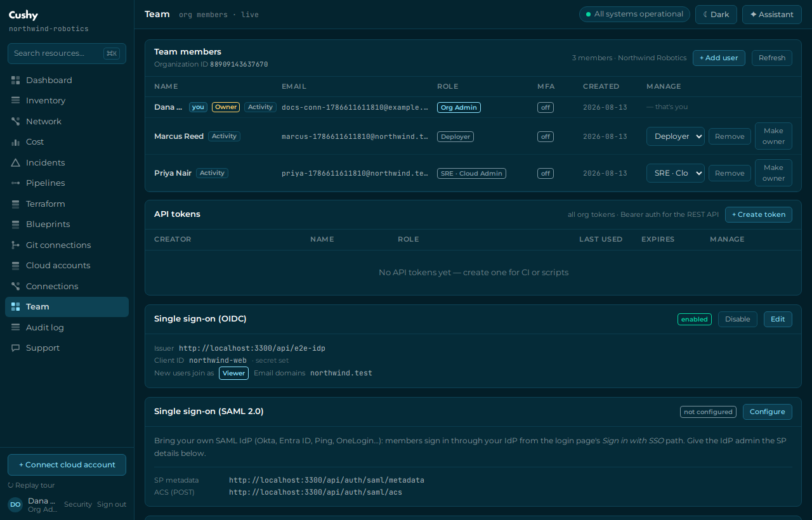
Task: Click the Viewer default role badge
Action: [x=233, y=373]
